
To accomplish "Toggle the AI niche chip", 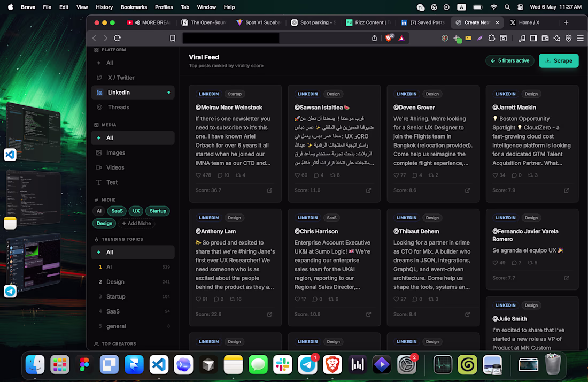I will [x=99, y=211].
